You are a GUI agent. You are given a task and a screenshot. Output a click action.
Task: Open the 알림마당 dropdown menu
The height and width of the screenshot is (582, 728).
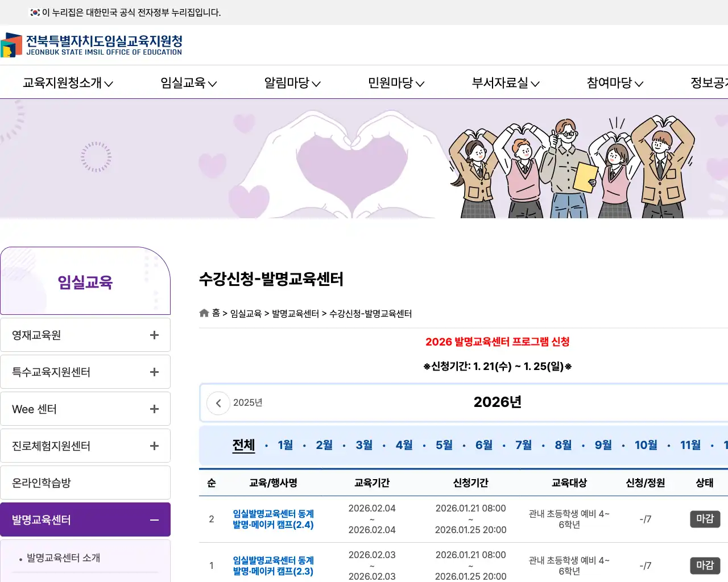291,82
